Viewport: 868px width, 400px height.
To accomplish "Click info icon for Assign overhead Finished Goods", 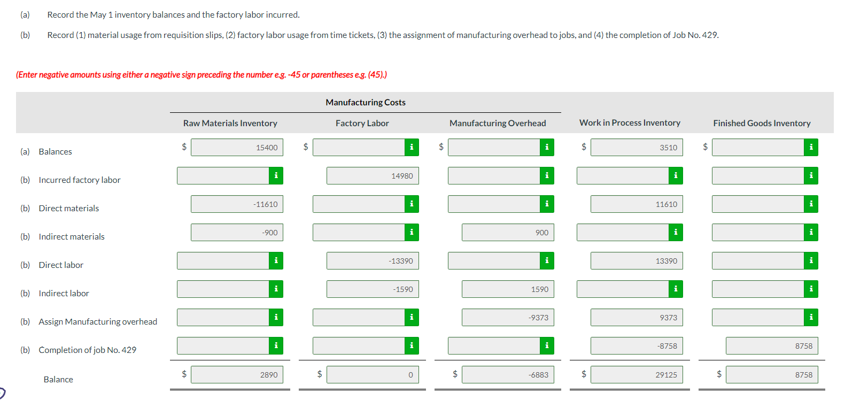I will tap(811, 317).
